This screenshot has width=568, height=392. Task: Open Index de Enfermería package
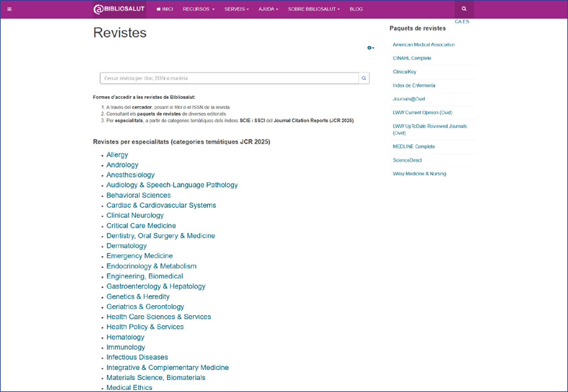[x=414, y=85]
